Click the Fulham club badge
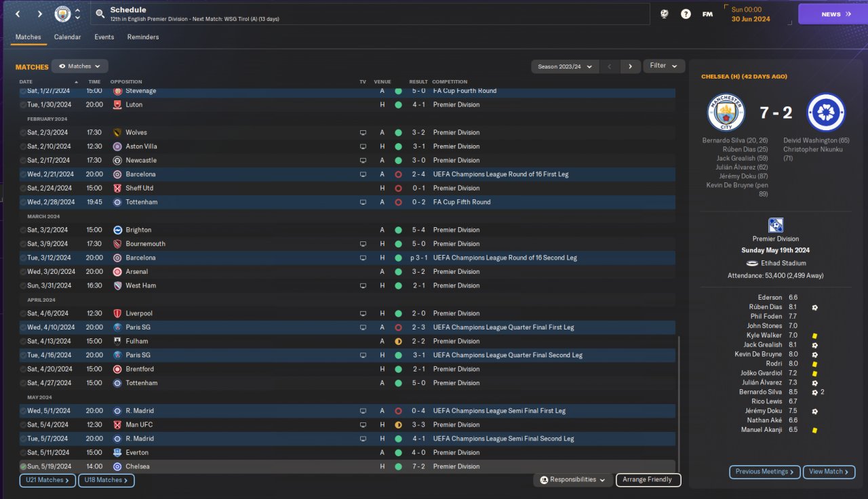The image size is (868, 499). pyautogui.click(x=117, y=341)
